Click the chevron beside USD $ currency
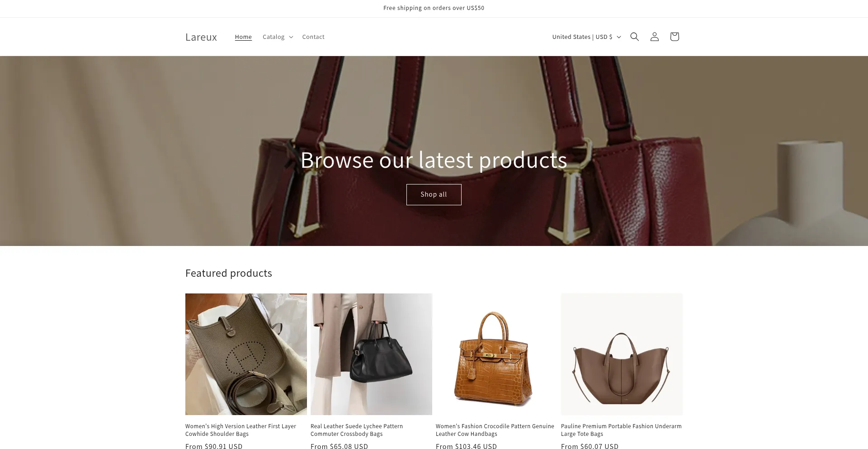The image size is (868, 449). [618, 37]
